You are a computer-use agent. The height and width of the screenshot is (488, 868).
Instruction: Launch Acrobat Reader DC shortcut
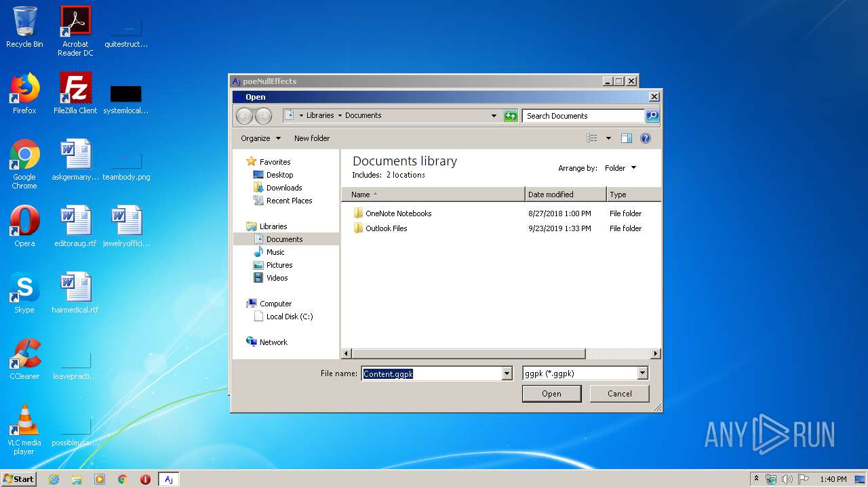(x=75, y=31)
